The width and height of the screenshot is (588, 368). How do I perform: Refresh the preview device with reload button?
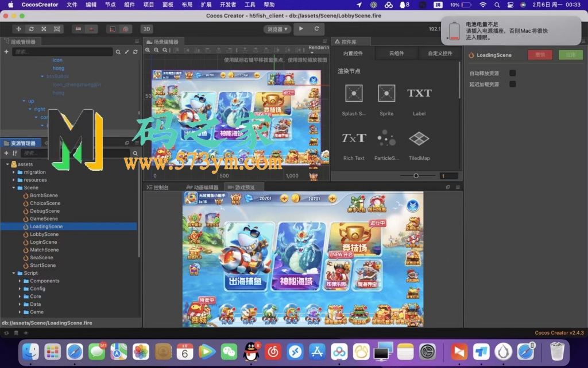[316, 29]
